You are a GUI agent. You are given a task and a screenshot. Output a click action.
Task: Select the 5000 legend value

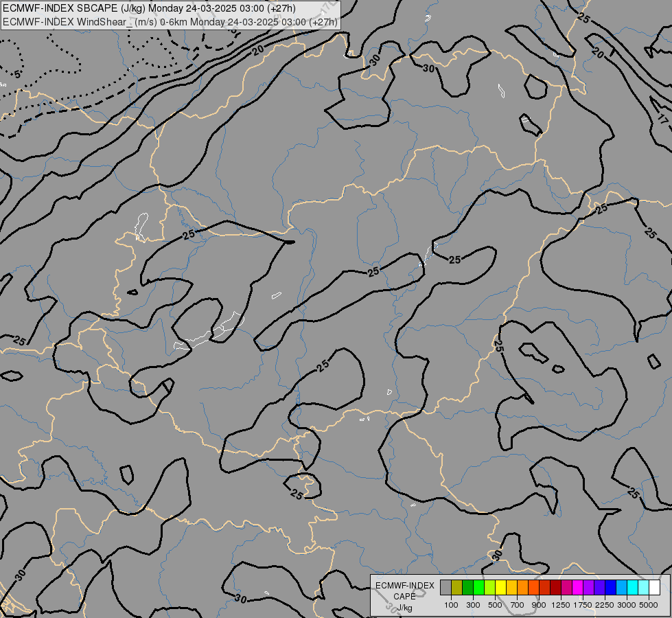649,605
